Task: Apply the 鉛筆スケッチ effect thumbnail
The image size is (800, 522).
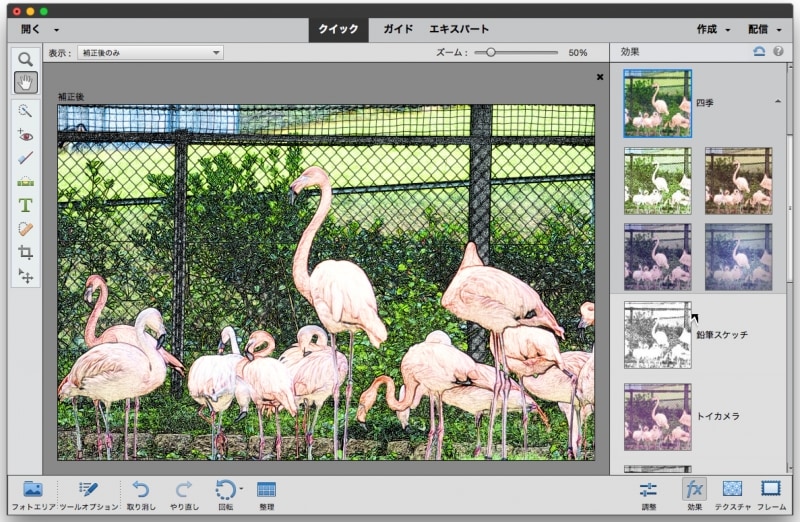Action: coord(657,335)
